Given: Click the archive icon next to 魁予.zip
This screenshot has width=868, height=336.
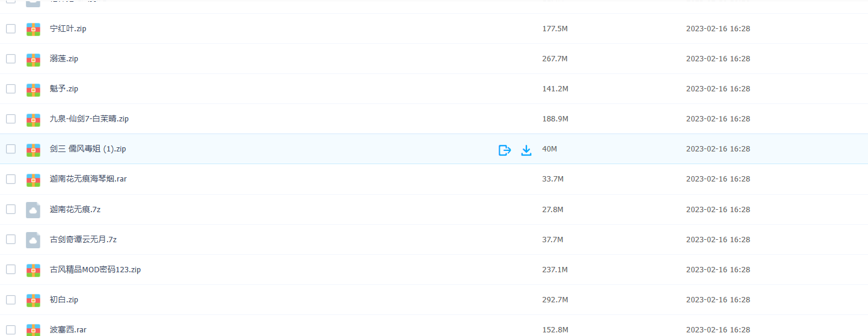Looking at the screenshot, I should pos(33,89).
